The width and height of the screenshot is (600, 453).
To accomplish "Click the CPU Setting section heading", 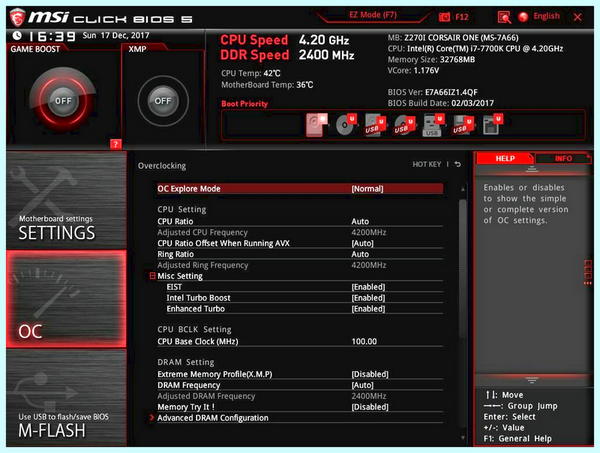I will coord(181,209).
